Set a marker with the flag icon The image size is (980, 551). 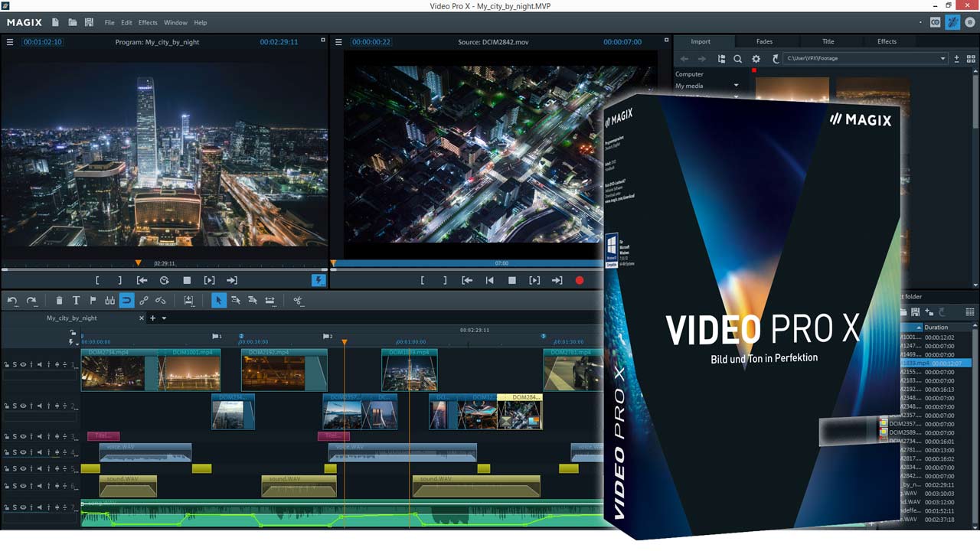93,301
